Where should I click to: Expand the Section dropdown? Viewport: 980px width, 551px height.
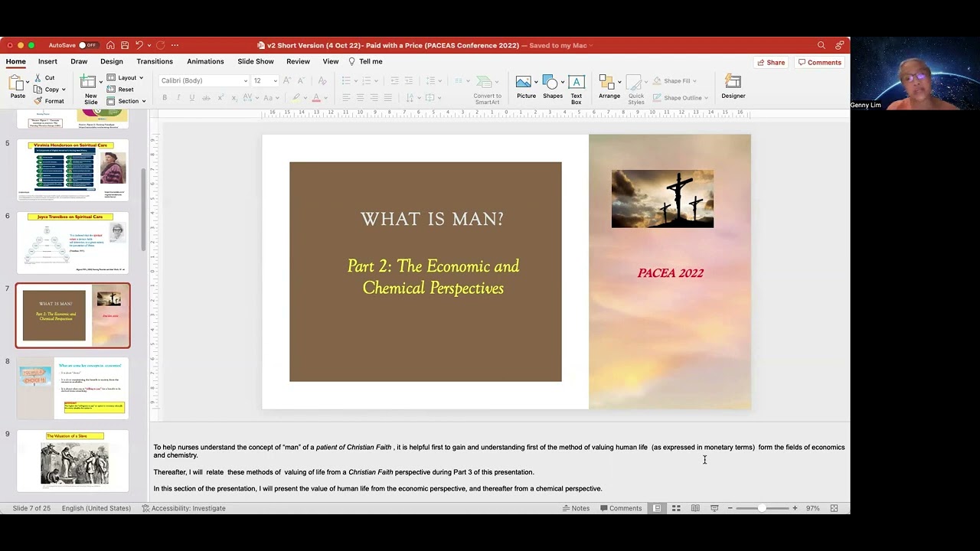[x=126, y=101]
